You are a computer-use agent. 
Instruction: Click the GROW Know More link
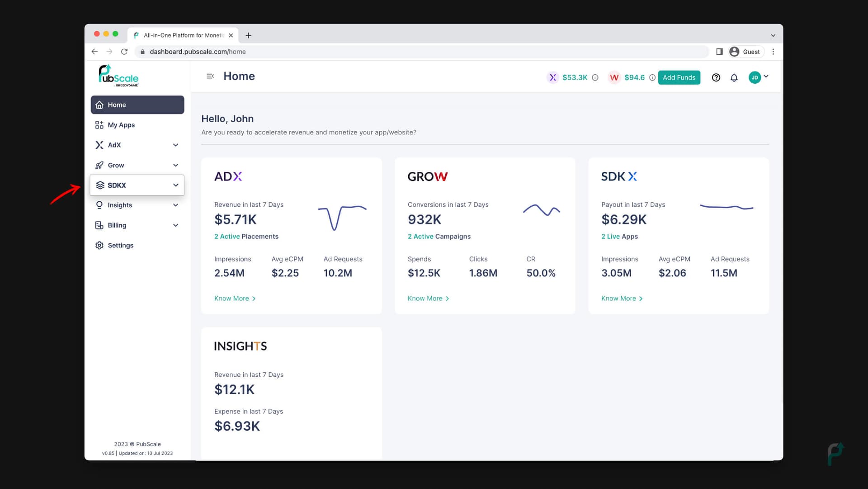428,298
